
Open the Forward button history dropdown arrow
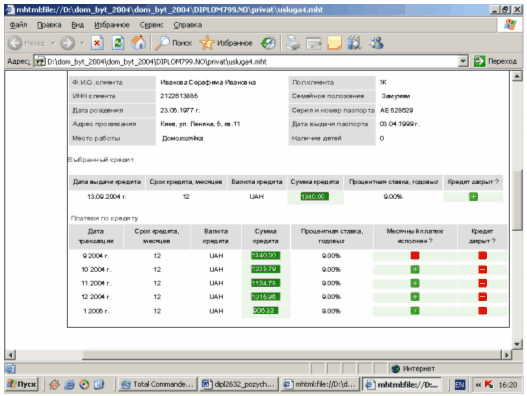coord(82,43)
